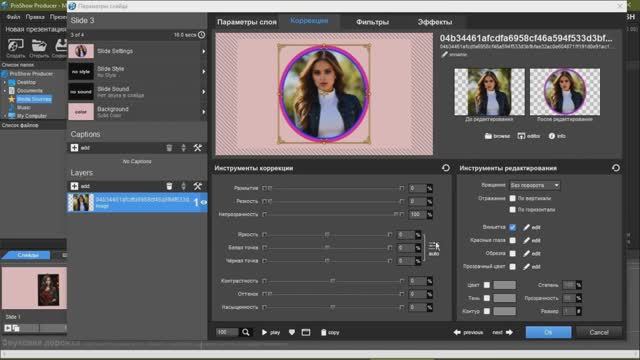Open the Edit menu in ProShow
Screen dimensions: 640x360
[35, 17]
